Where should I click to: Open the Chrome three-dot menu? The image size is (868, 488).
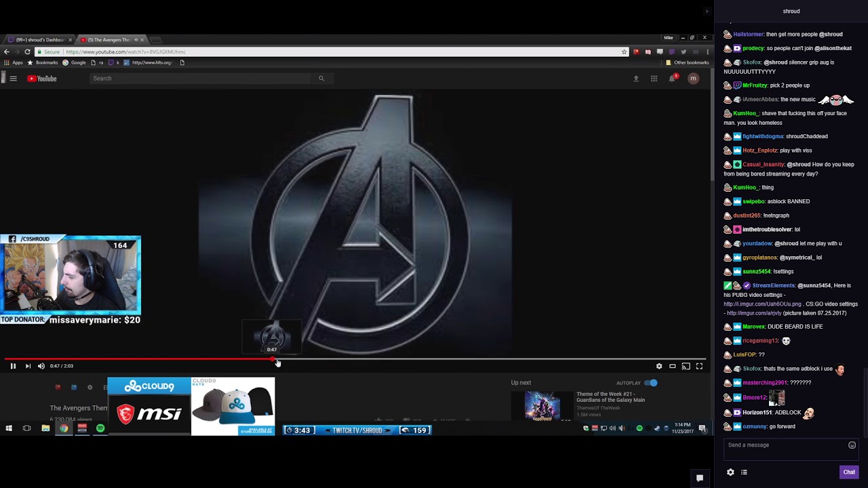tap(707, 52)
